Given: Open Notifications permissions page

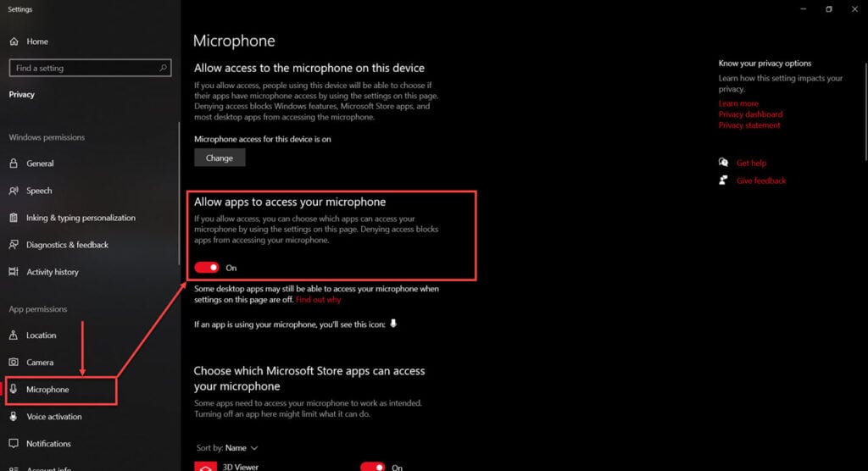Looking at the screenshot, I should pyautogui.click(x=48, y=443).
